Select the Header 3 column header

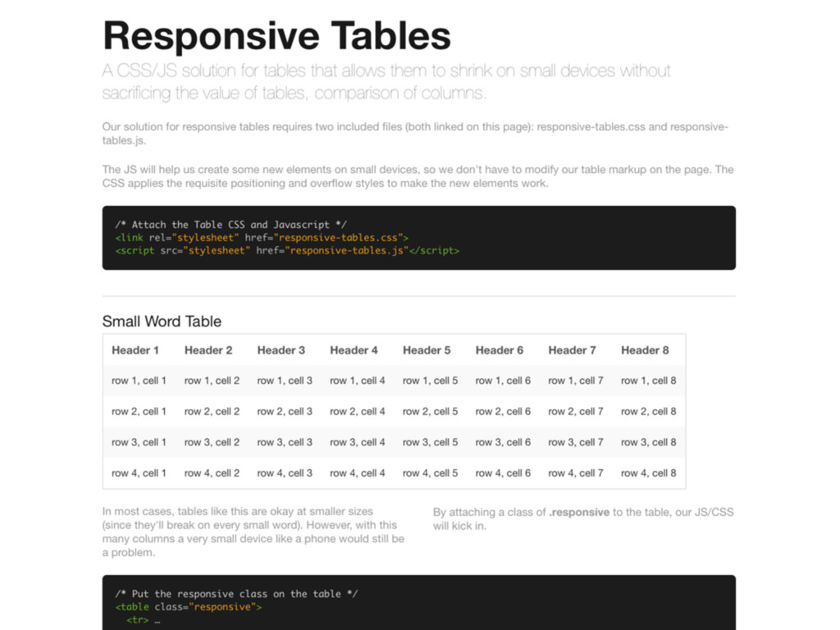[281, 350]
